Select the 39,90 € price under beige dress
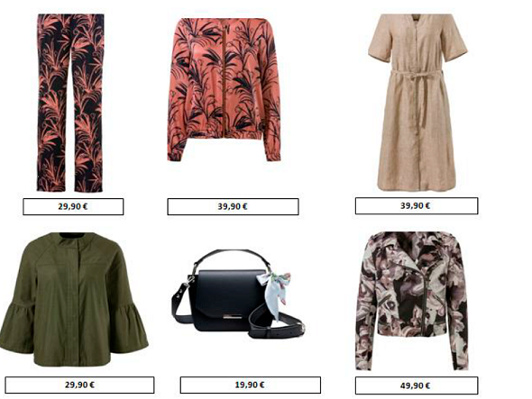 tap(417, 205)
